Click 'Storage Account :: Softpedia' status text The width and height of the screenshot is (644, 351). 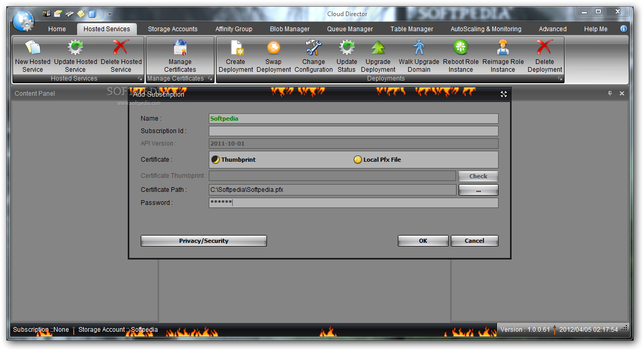[118, 330]
